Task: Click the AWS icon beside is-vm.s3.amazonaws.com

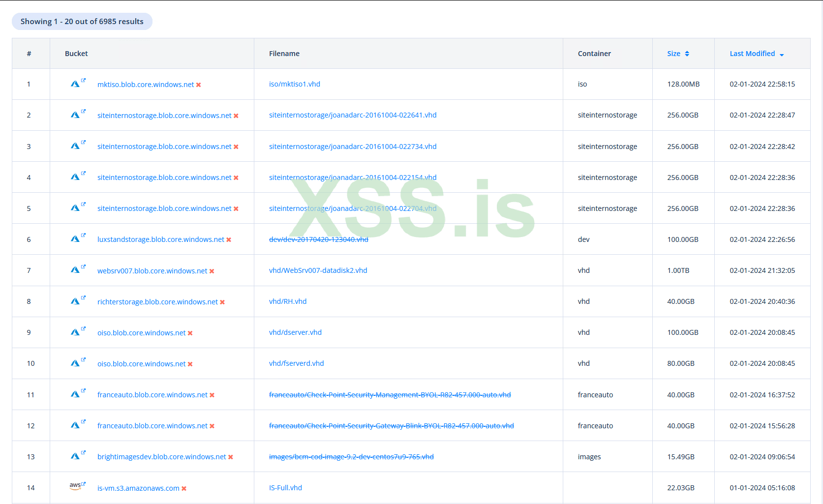Action: tap(75, 486)
